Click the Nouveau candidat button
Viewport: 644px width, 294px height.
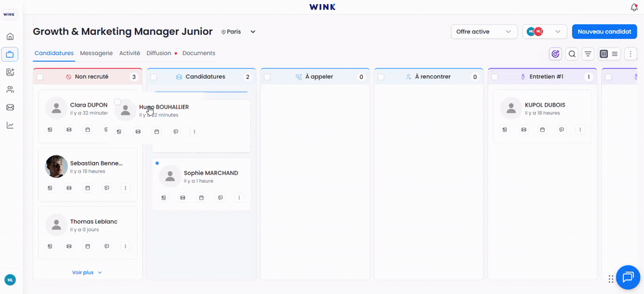(x=604, y=31)
